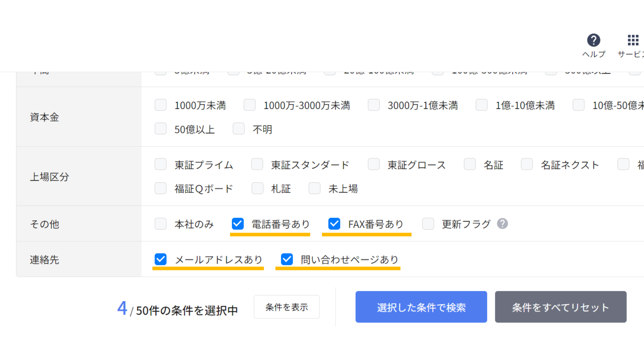This screenshot has height=363, width=644.
Task: Check the 3000万-1億未満 checkbox
Action: point(374,105)
